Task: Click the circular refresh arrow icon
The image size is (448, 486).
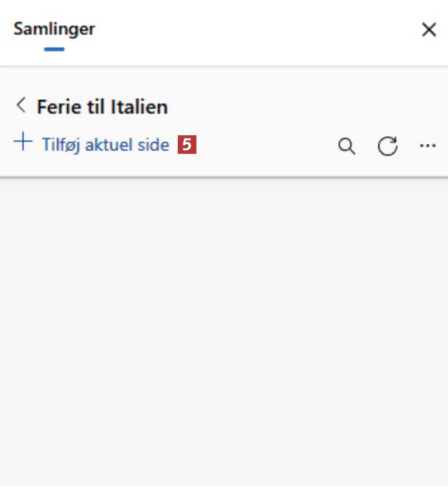Action: (x=387, y=146)
